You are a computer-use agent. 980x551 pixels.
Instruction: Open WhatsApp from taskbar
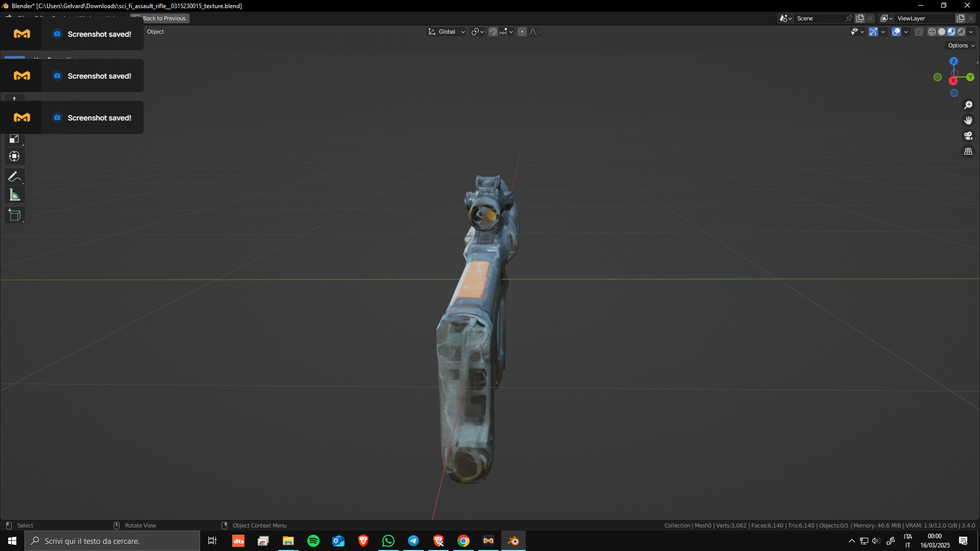coord(388,541)
